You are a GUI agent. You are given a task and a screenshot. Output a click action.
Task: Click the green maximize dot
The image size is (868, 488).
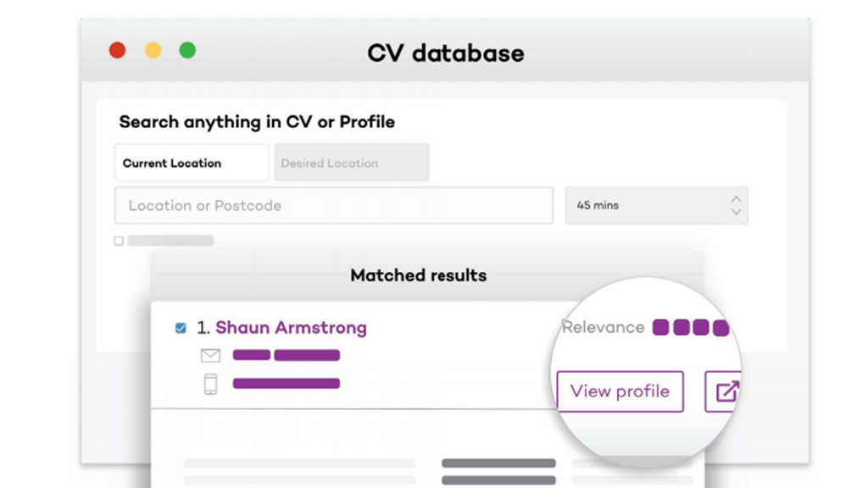(187, 50)
